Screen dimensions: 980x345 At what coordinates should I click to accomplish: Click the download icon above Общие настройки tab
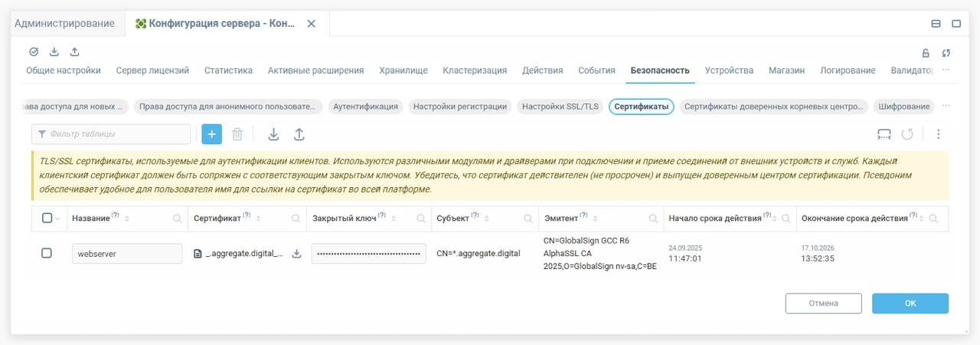pyautogui.click(x=54, y=52)
